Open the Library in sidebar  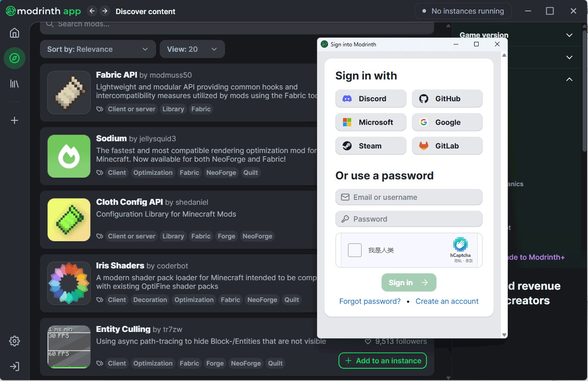[15, 84]
